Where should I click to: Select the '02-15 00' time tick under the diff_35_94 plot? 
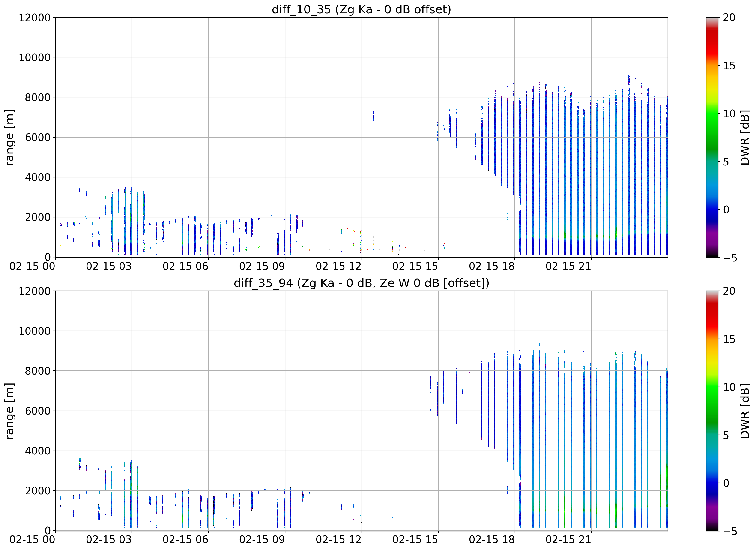pyautogui.click(x=32, y=540)
